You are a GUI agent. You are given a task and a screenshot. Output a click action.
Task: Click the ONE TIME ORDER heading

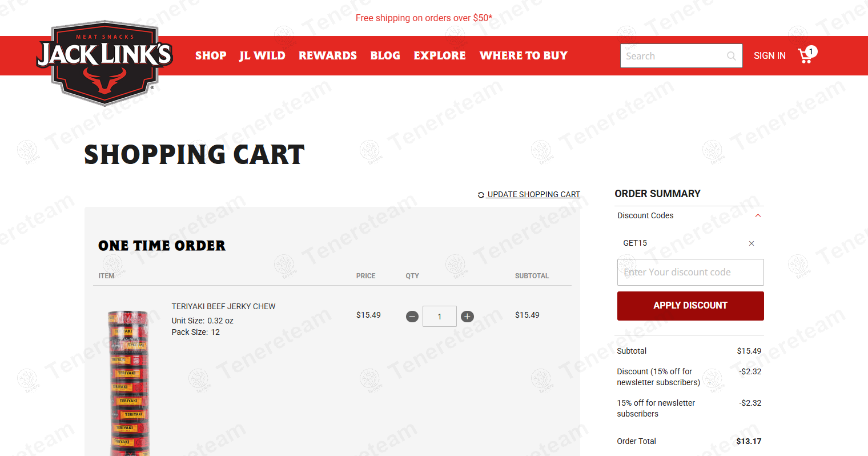click(162, 246)
